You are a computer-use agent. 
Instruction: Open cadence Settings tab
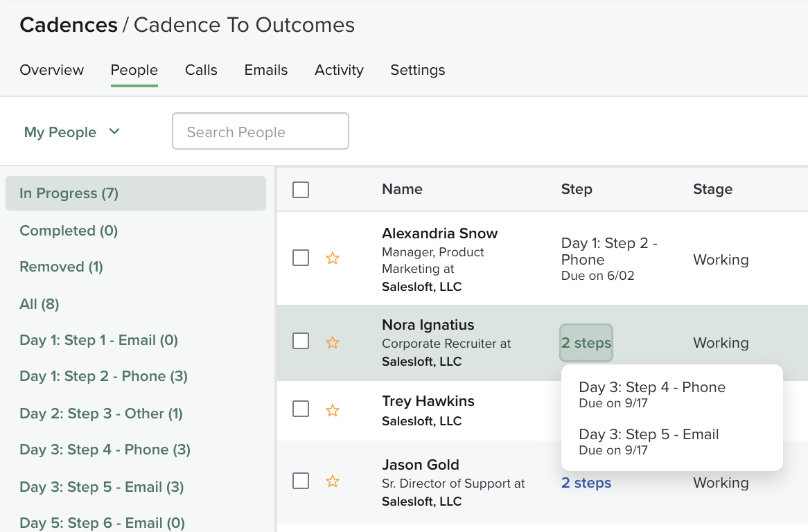(417, 70)
